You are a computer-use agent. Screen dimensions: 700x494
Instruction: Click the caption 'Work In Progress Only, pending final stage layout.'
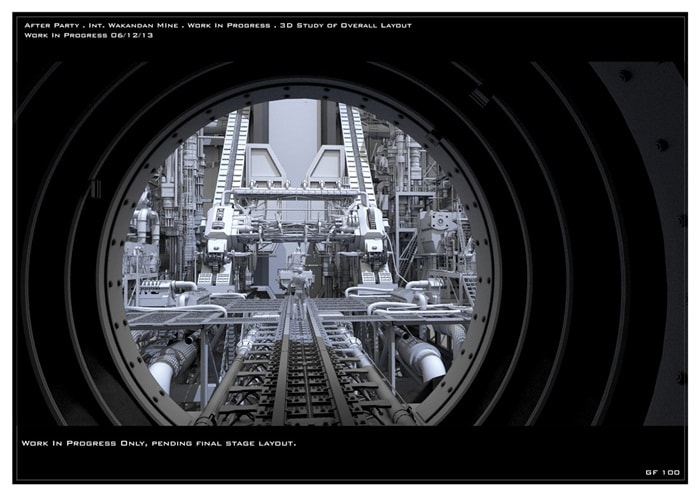click(158, 443)
